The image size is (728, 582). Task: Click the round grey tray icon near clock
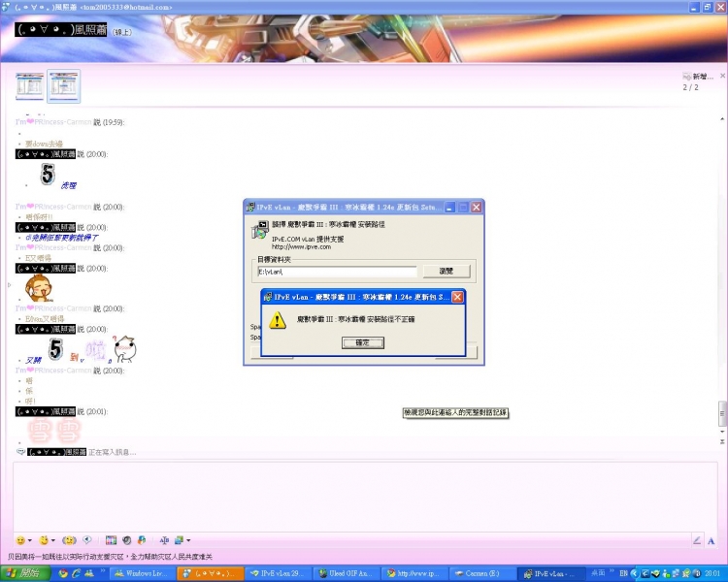coord(696,573)
